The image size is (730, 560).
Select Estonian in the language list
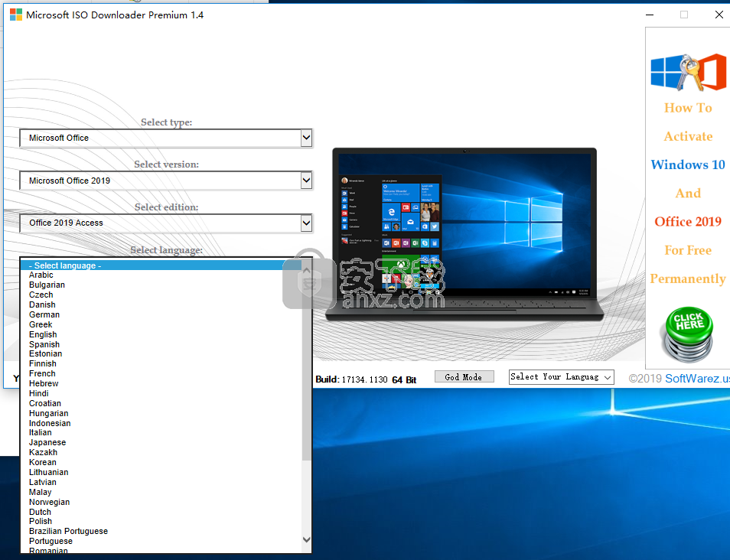click(46, 353)
